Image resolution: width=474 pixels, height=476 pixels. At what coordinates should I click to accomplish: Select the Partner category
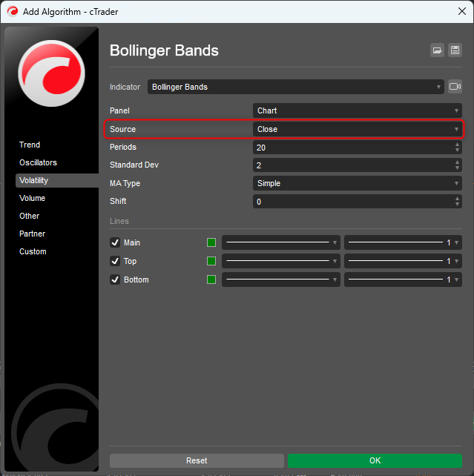click(x=32, y=234)
